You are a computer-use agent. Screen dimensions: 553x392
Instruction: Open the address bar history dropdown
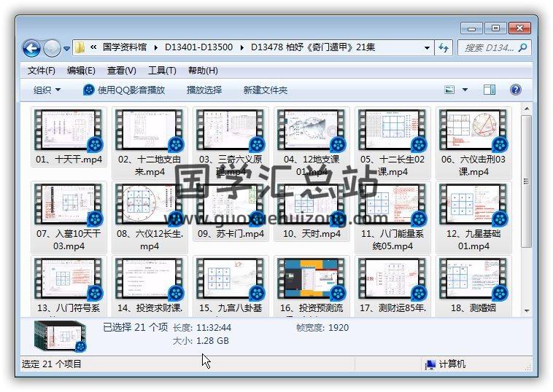tap(427, 48)
